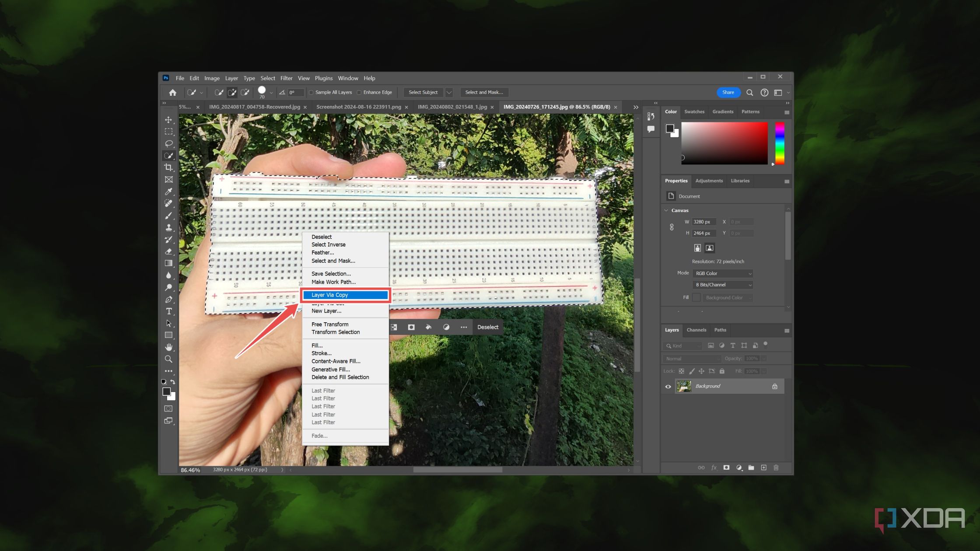The height and width of the screenshot is (551, 980).
Task: Select the Brush tool
Action: pyautogui.click(x=168, y=216)
